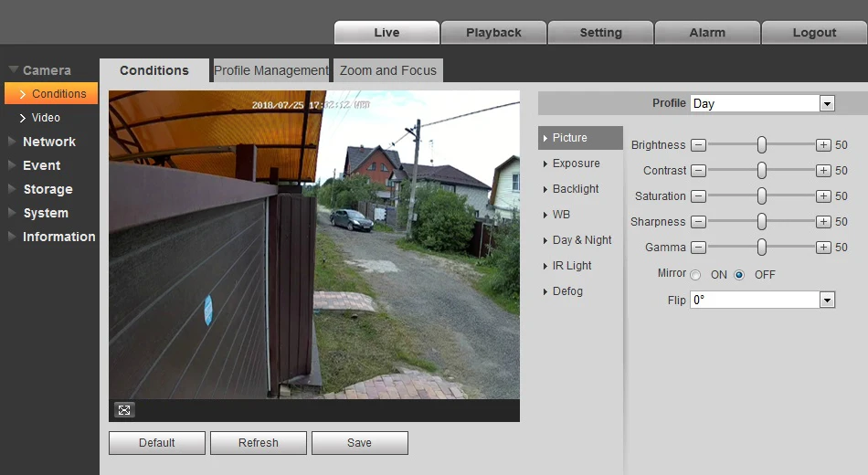The height and width of the screenshot is (475, 868).
Task: Set Mirror to ON
Action: [696, 275]
